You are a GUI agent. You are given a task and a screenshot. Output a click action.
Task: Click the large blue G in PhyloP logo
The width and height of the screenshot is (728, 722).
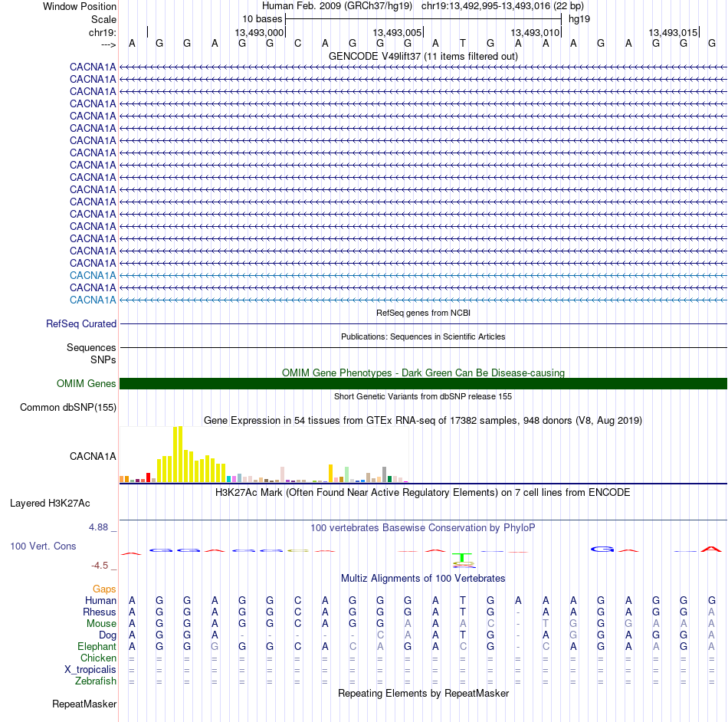[x=602, y=550]
